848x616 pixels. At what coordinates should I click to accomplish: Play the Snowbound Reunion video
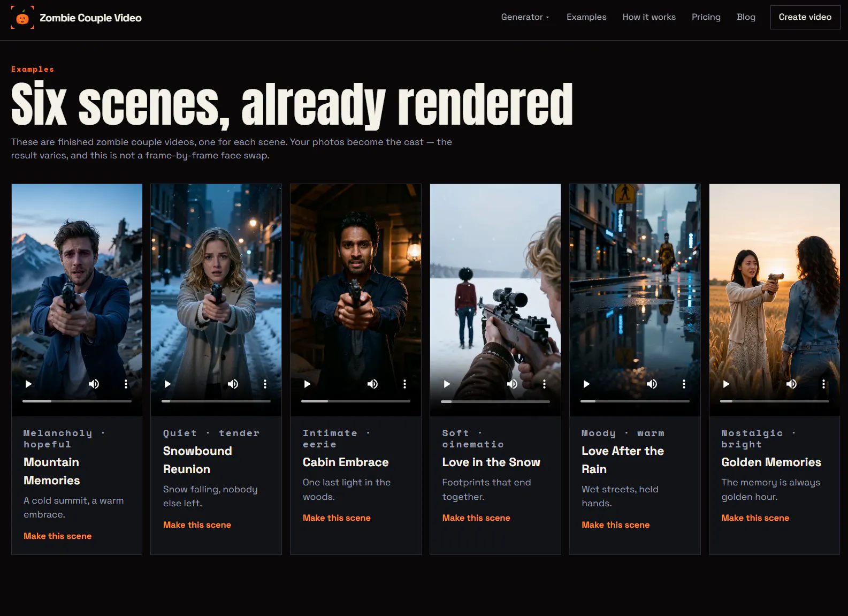coord(167,384)
